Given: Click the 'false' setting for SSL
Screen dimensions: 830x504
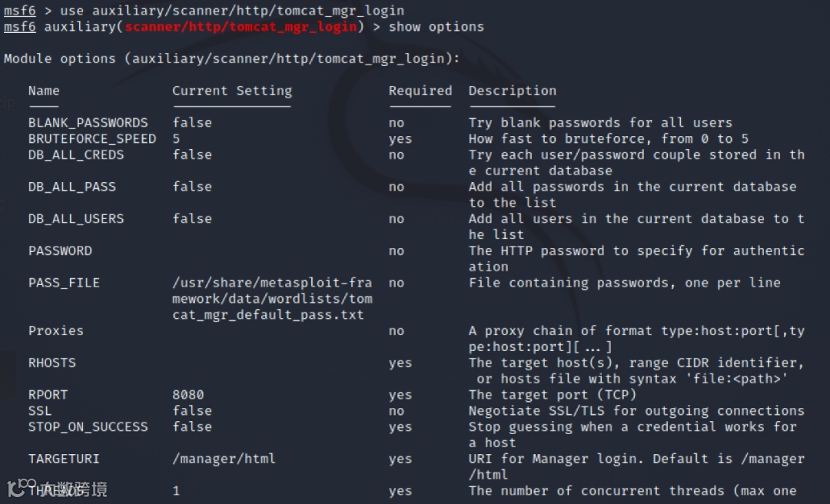Looking at the screenshot, I should coord(191,411).
